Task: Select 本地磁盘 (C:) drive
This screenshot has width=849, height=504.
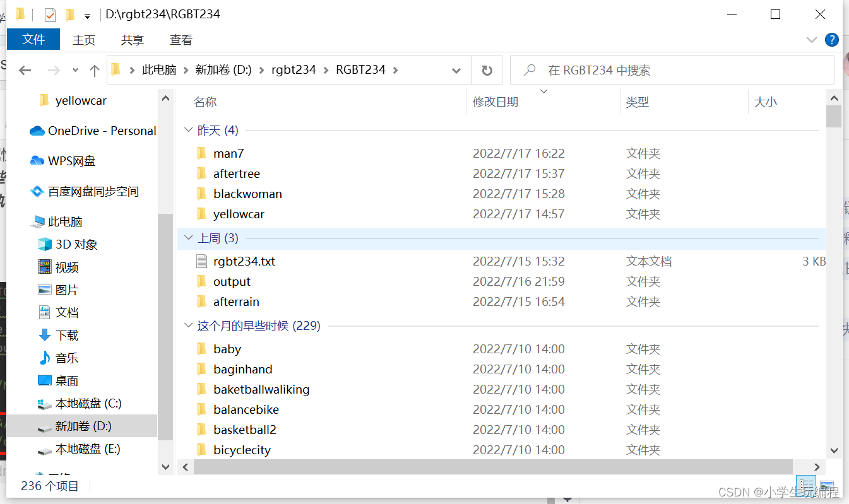Action: coord(80,403)
